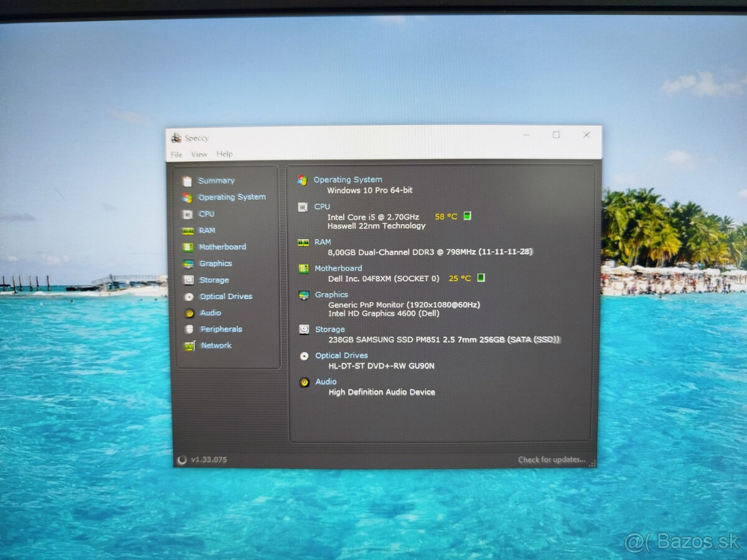Click the green CPU temperature indicator square
This screenshot has height=560, width=747.
click(467, 216)
